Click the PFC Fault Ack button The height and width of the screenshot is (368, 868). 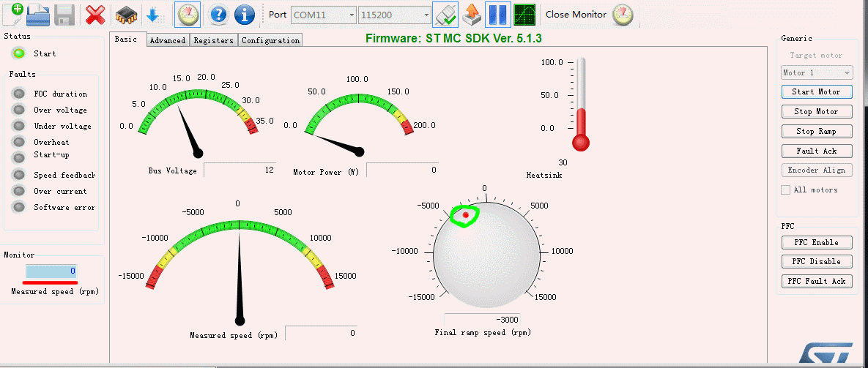(817, 281)
